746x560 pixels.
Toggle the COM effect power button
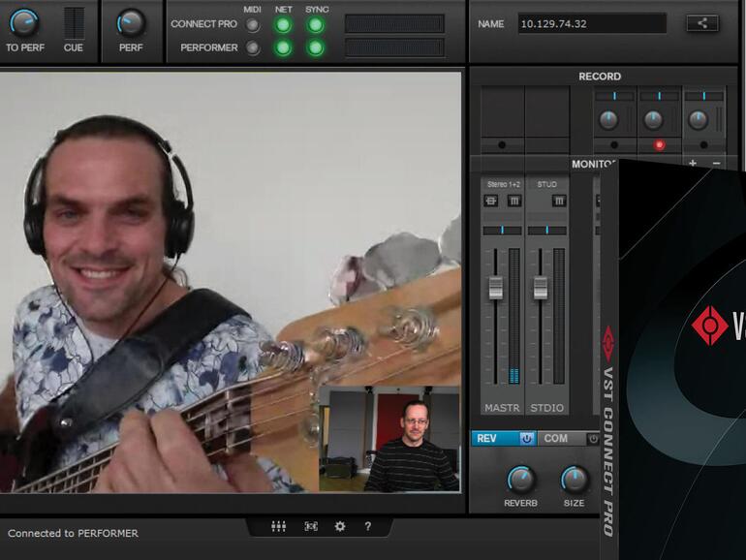[593, 439]
